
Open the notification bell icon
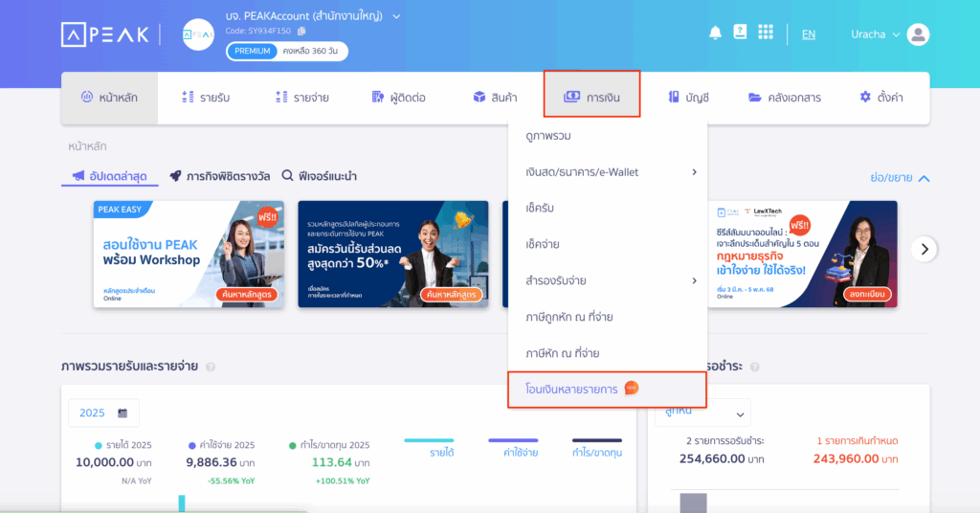pyautogui.click(x=715, y=33)
